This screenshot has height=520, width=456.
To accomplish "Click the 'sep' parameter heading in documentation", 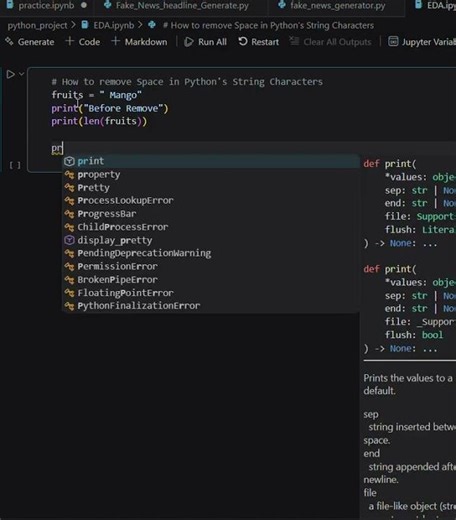I will click(371, 415).
